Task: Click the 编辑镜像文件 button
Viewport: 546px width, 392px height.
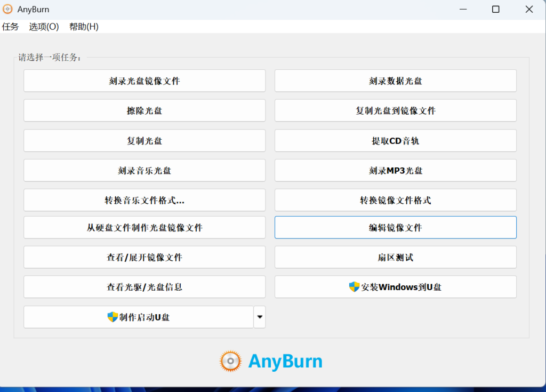Action: [x=395, y=228]
